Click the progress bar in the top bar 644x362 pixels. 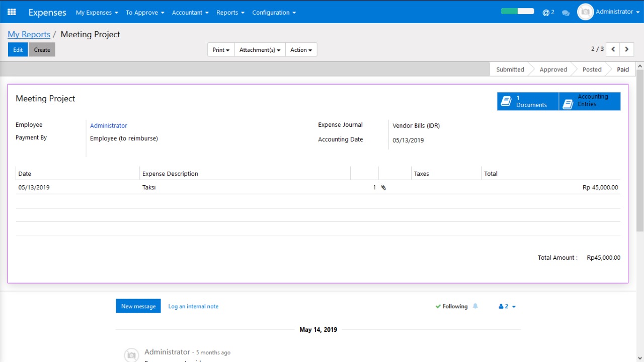pyautogui.click(x=517, y=11)
